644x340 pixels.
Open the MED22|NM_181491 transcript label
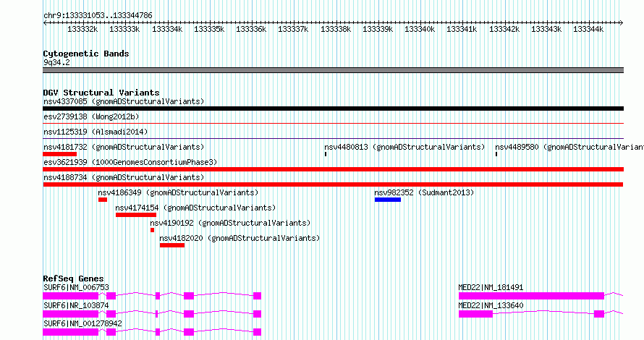pos(491,287)
